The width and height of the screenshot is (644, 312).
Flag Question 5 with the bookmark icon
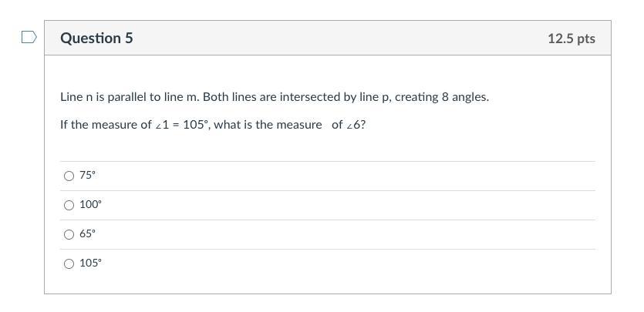[x=29, y=37]
